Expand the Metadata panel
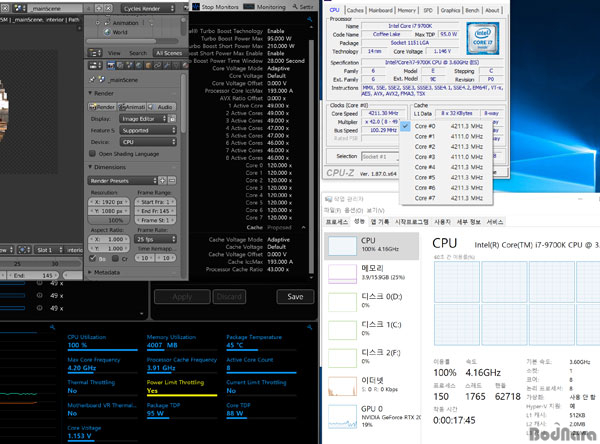The height and width of the screenshot is (444, 600). tap(90, 272)
